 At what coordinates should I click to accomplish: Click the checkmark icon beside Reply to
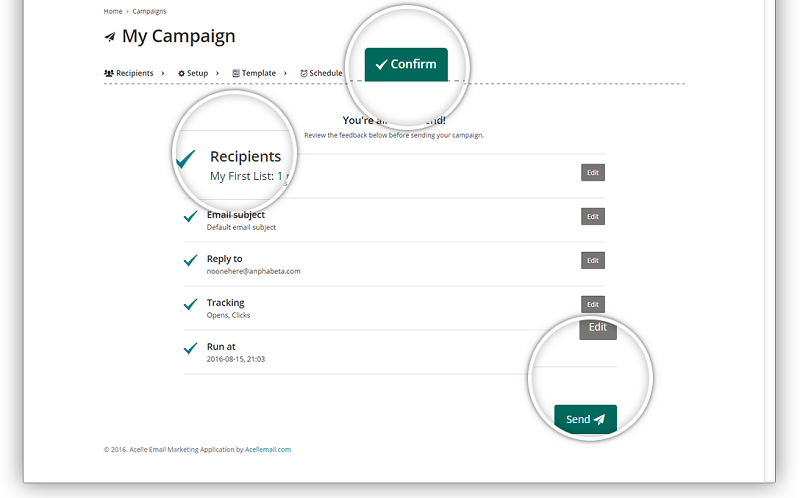coord(190,261)
